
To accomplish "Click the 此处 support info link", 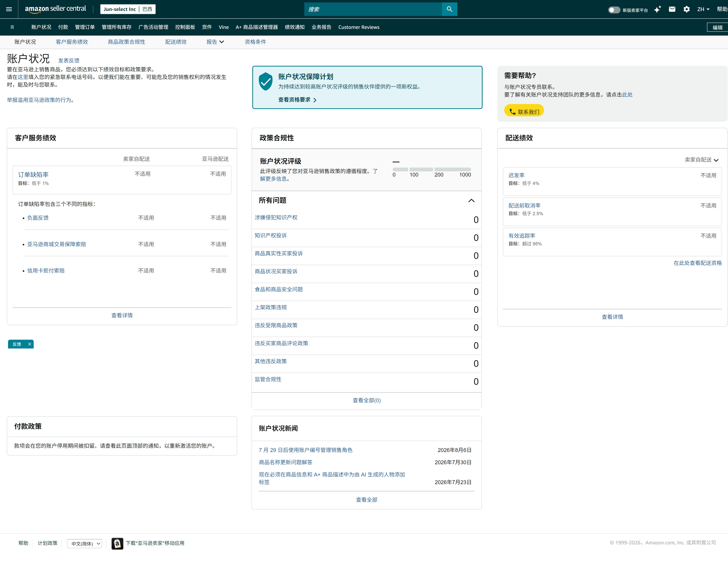I will click(x=627, y=94).
